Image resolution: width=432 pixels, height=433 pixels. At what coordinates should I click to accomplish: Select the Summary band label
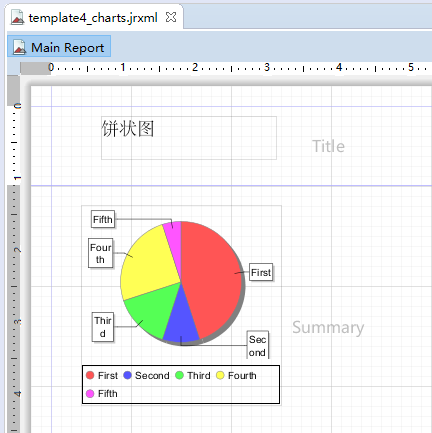tap(328, 328)
